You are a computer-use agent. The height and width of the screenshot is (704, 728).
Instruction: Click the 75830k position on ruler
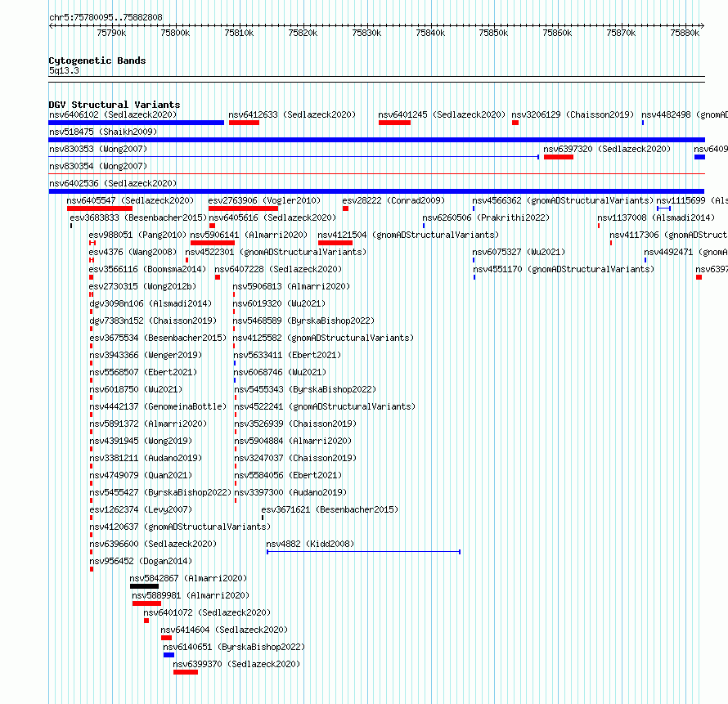(x=366, y=33)
